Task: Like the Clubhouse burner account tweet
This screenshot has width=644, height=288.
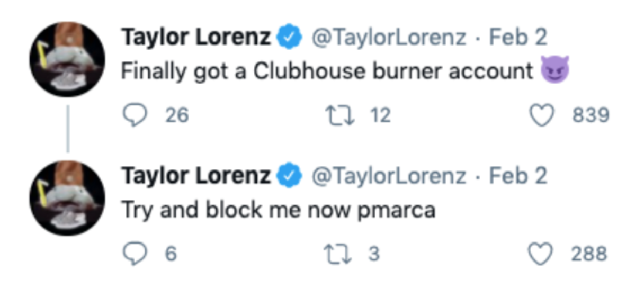Action: [x=542, y=115]
